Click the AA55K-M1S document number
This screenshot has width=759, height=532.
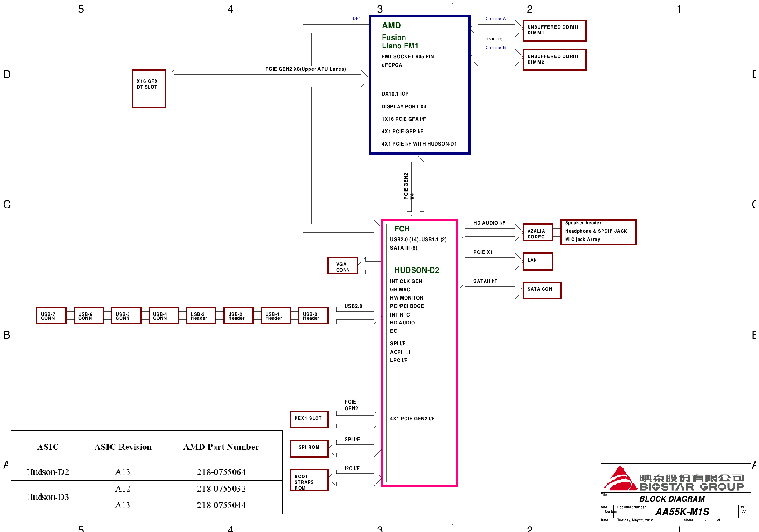(x=682, y=512)
